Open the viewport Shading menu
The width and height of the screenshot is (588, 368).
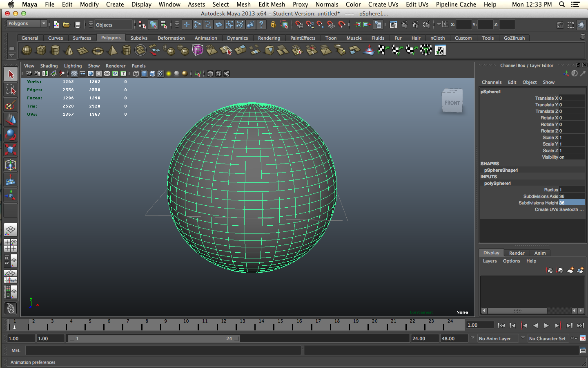tap(49, 66)
